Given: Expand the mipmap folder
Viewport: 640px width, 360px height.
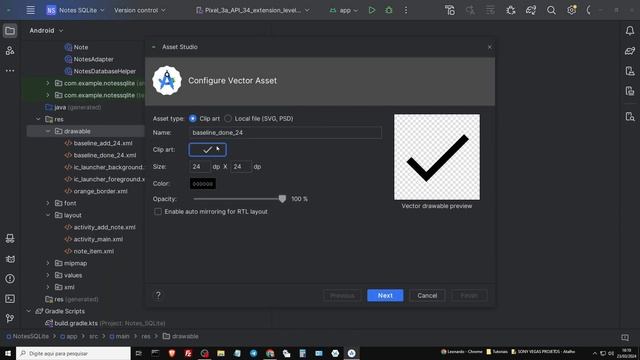Looking at the screenshot, I should [x=48, y=263].
